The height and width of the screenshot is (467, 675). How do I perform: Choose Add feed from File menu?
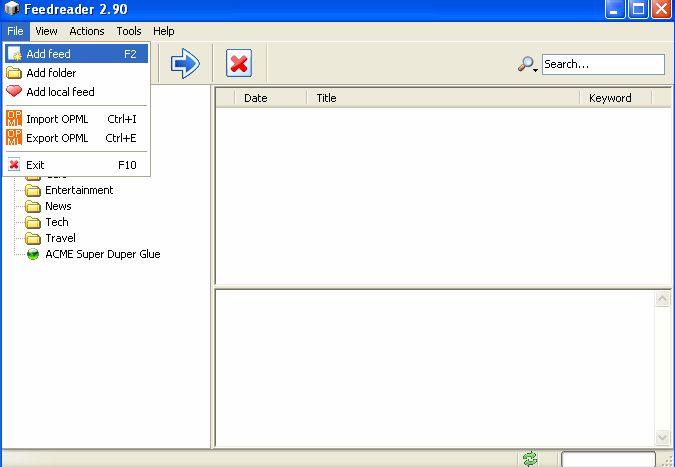click(x=48, y=54)
